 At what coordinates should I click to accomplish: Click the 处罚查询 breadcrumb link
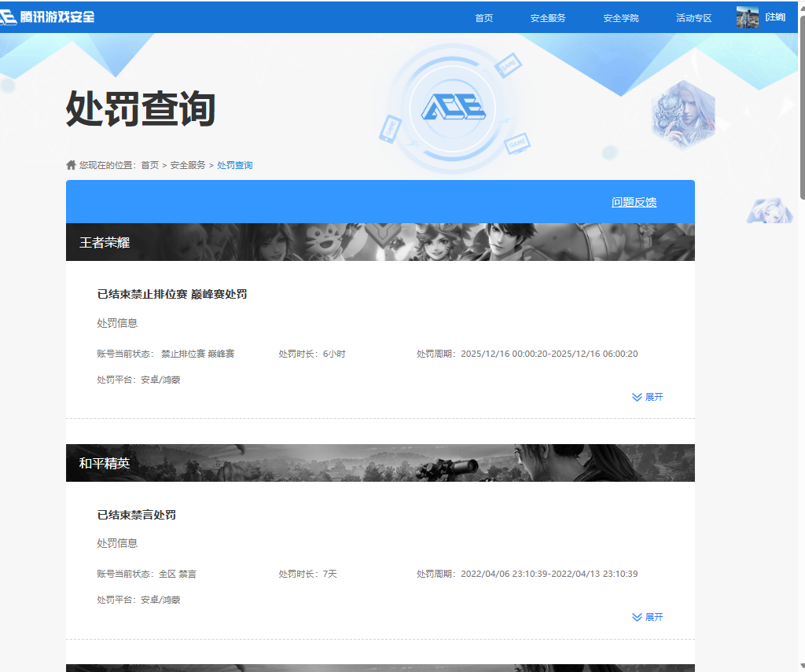click(234, 165)
